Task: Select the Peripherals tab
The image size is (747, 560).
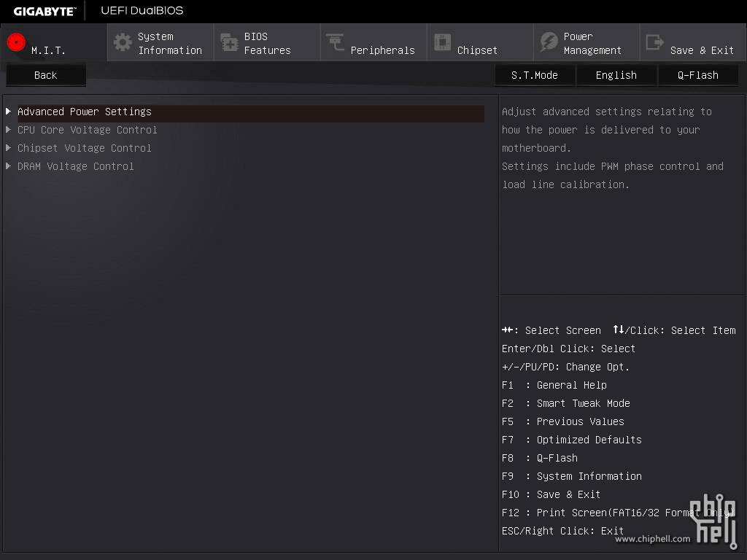Action: click(373, 43)
